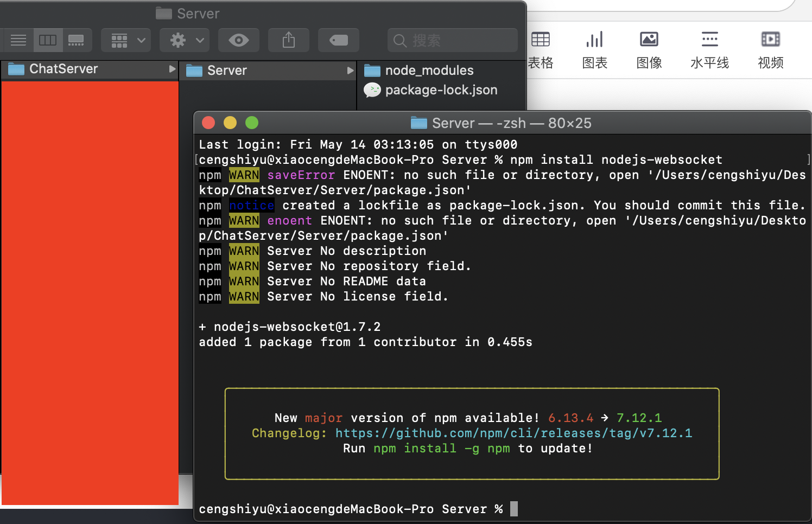Click the tag icon in Finder toolbar
The height and width of the screenshot is (524, 812).
click(338, 40)
